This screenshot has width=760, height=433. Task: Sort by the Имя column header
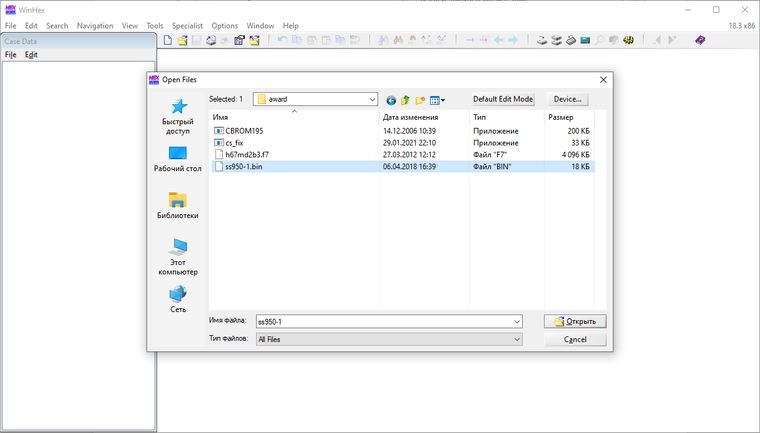point(294,117)
